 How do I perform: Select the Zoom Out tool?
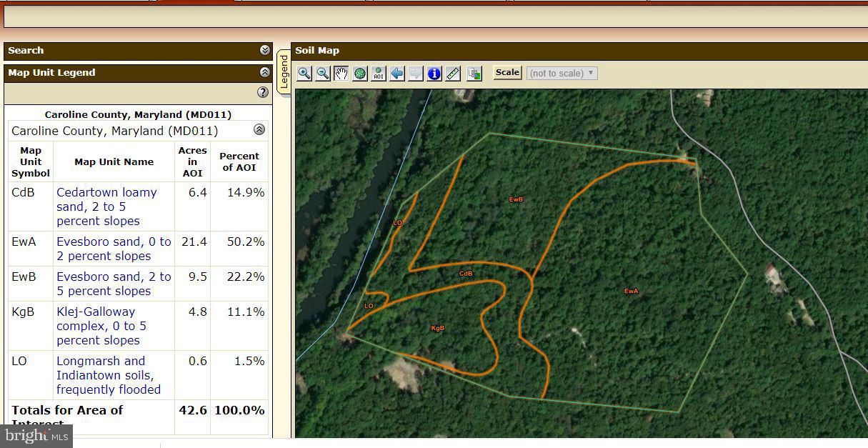point(323,74)
